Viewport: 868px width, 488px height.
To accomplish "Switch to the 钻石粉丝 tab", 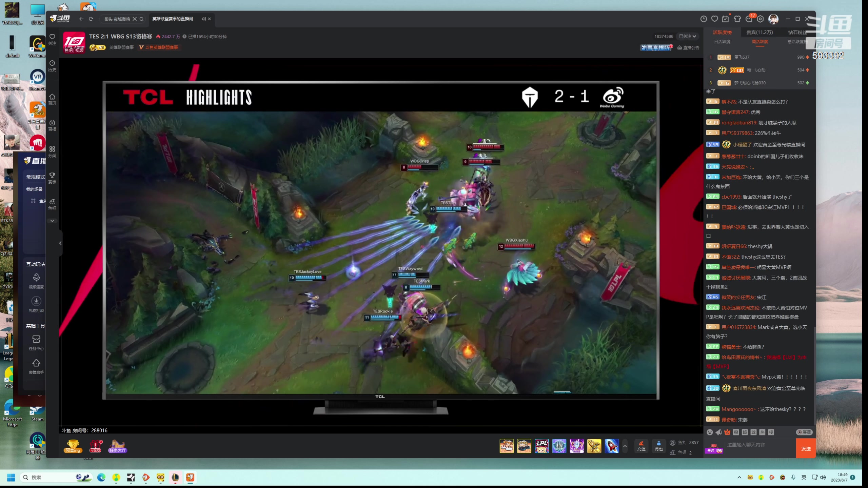I will [x=797, y=33].
